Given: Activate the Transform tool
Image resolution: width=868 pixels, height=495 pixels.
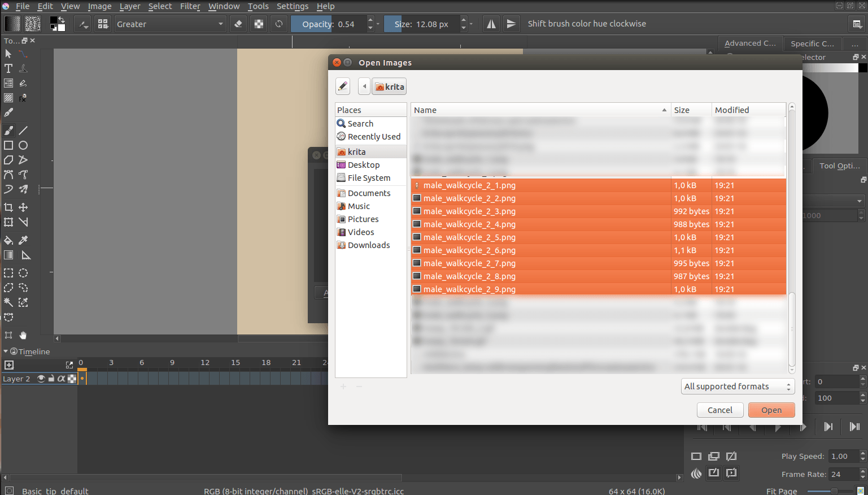Looking at the screenshot, I should tap(8, 222).
